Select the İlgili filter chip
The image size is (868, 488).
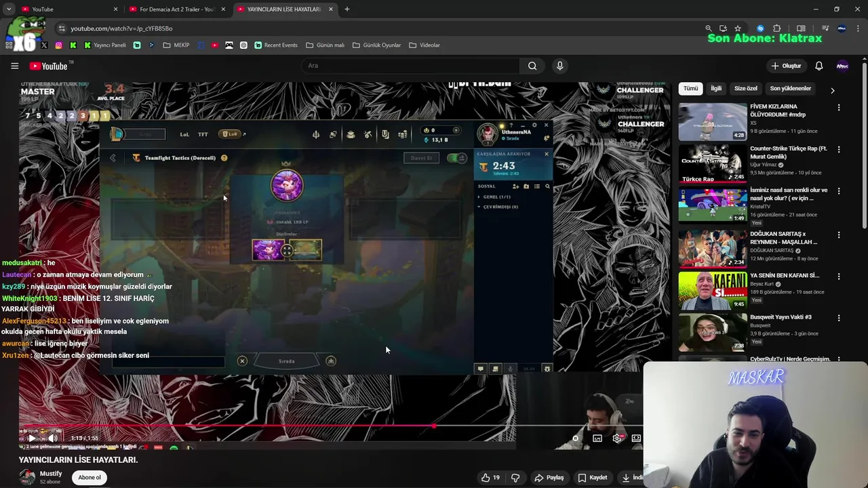[x=716, y=89]
